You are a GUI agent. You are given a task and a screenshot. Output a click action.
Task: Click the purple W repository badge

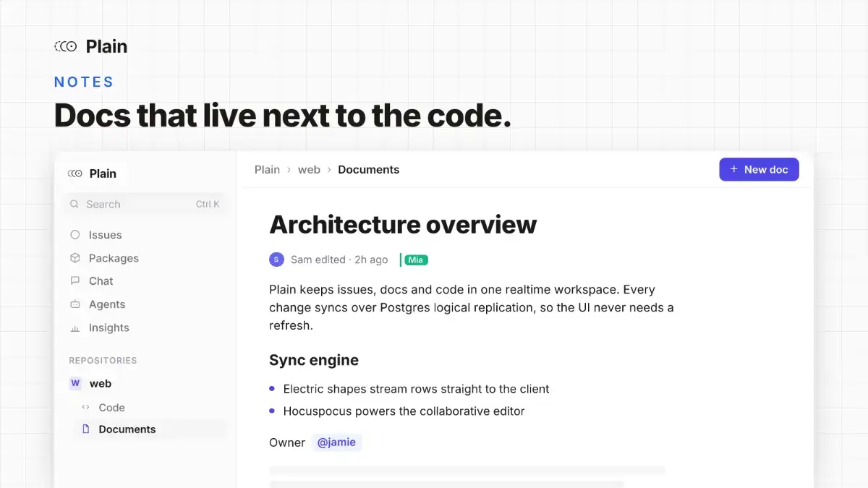click(x=75, y=384)
